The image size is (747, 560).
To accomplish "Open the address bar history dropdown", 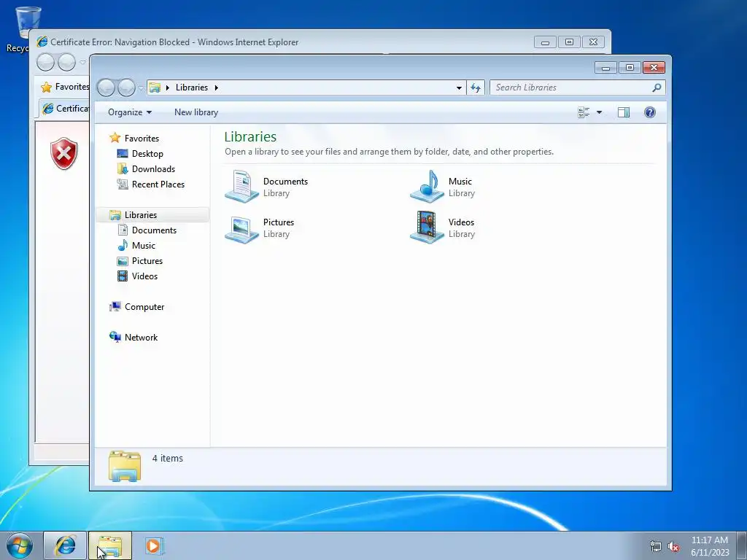I will click(459, 87).
